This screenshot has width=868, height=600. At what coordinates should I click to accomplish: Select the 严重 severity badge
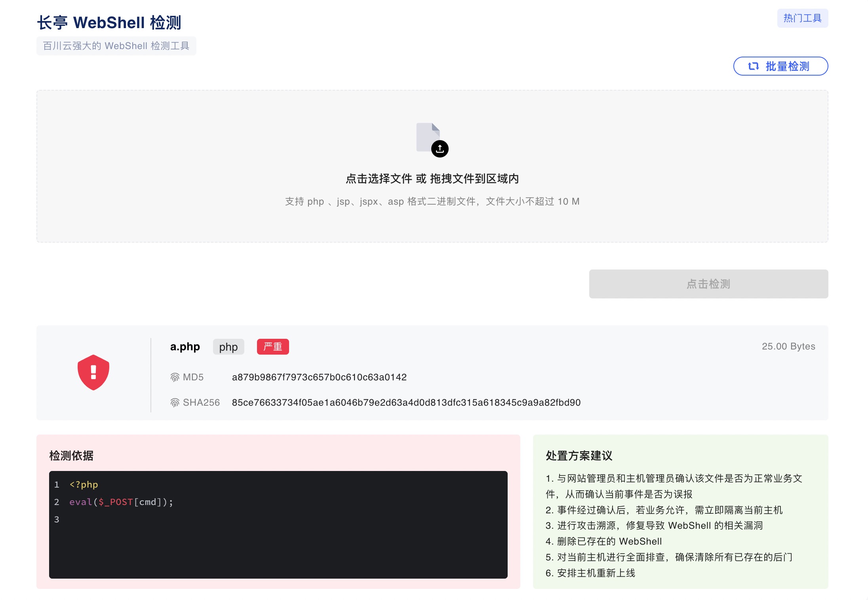click(x=273, y=347)
